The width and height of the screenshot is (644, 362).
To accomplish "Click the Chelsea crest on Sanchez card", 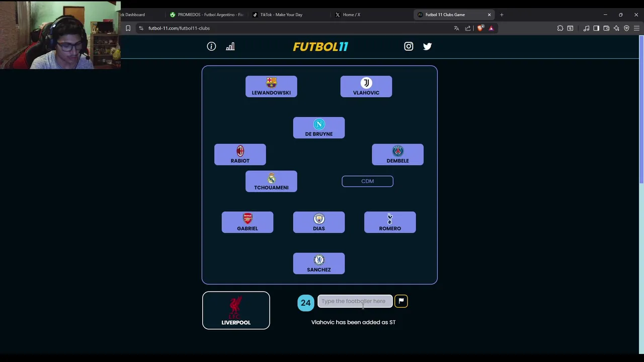I will [x=319, y=259].
